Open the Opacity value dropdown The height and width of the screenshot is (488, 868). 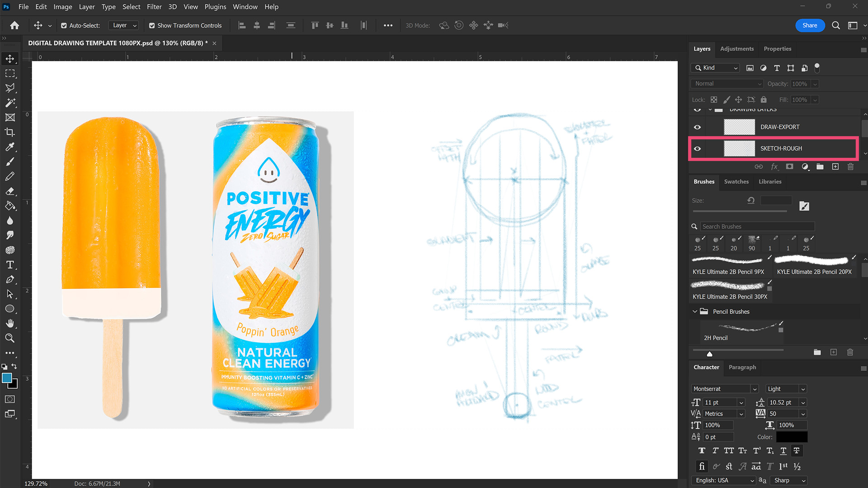[x=815, y=84]
